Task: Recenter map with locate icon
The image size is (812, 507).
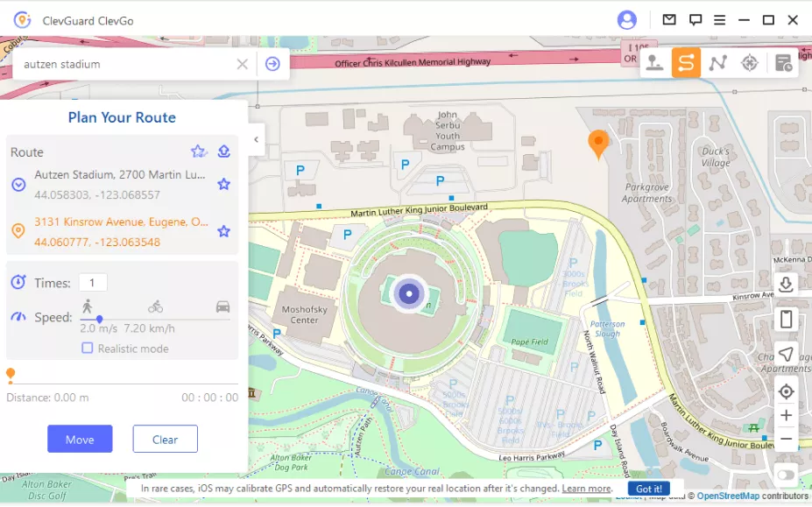Action: [786, 391]
